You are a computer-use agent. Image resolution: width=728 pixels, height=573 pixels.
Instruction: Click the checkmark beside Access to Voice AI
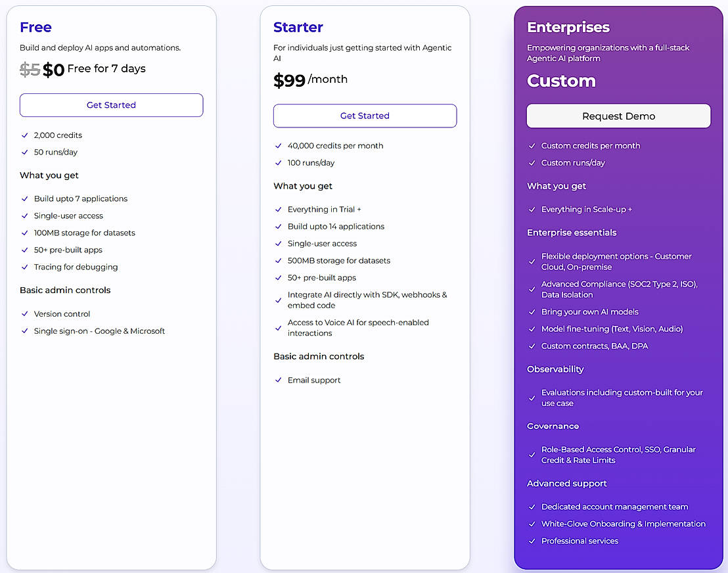click(278, 328)
